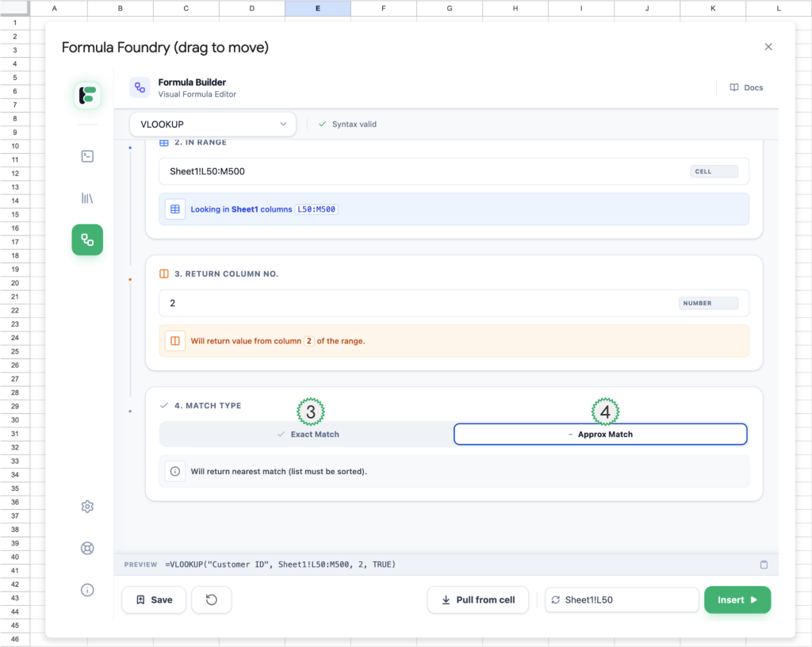Click the help lifebuoy sidebar icon
The height and width of the screenshot is (647, 812).
(x=87, y=548)
